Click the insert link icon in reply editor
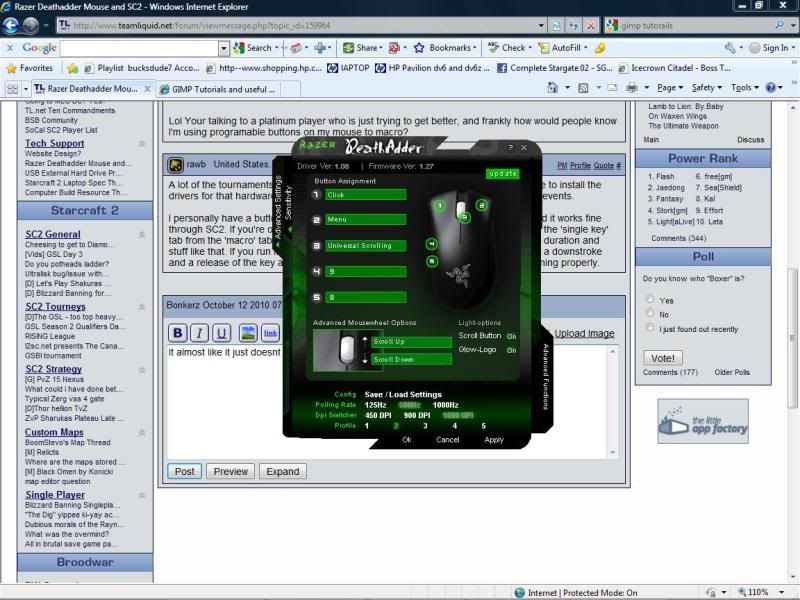 [270, 333]
